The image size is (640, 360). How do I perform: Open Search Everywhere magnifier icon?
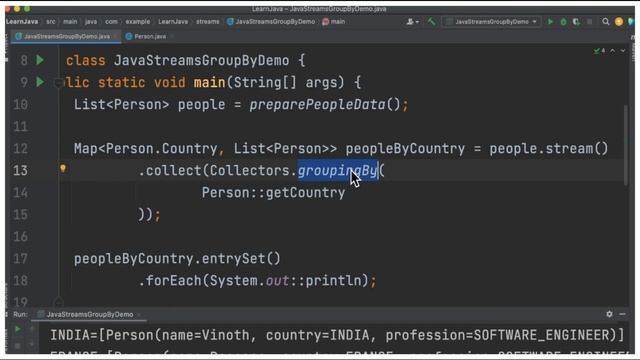pyautogui.click(x=606, y=22)
